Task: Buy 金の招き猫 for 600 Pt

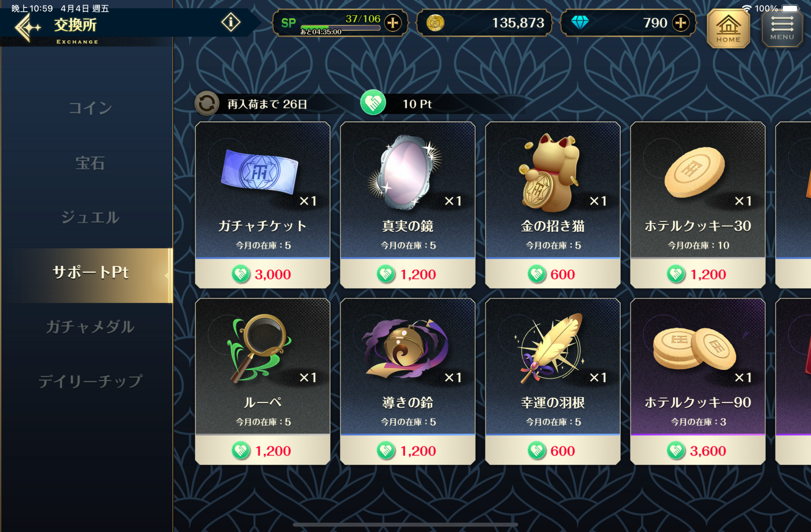Action: [553, 274]
